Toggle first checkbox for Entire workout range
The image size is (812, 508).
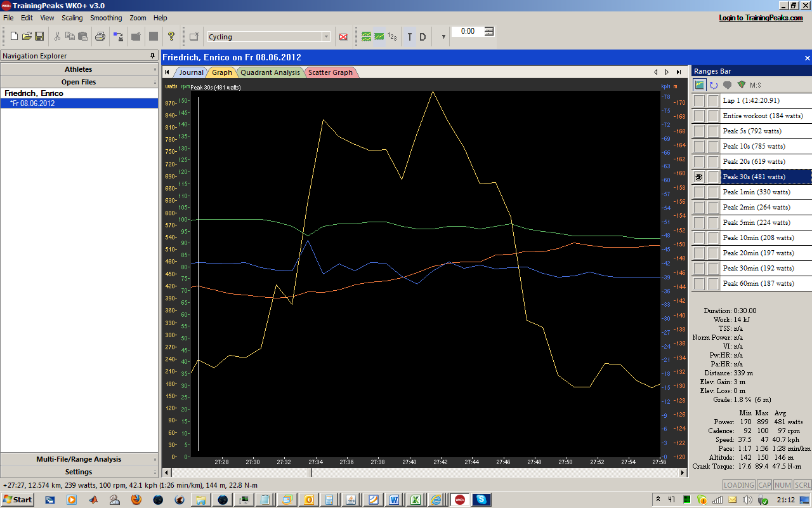click(698, 116)
